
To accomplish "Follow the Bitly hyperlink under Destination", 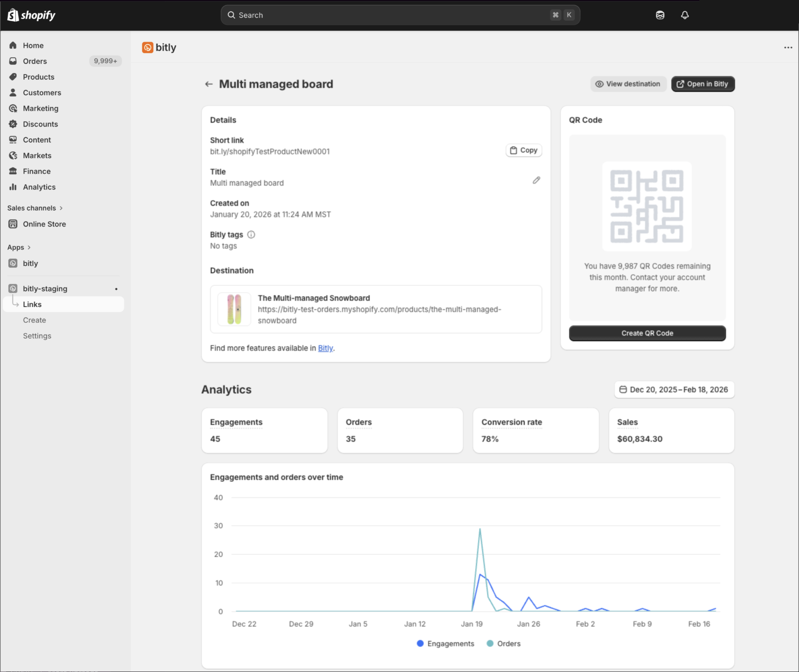I will point(325,348).
